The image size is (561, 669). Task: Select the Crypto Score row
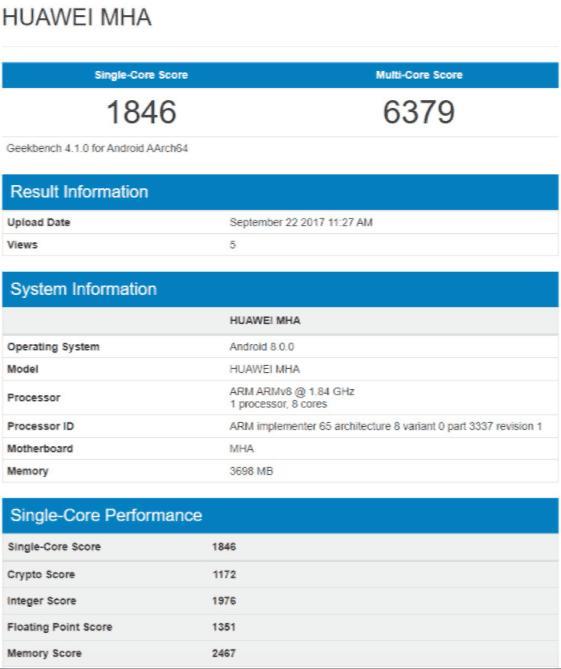tap(280, 574)
